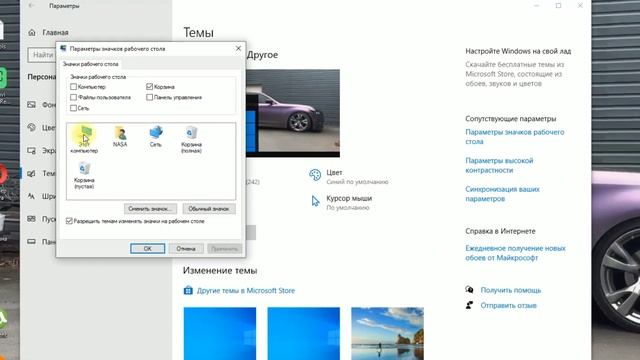Viewport: 640px width, 360px height.
Task: Check the Сеть checkbox
Action: 73,108
